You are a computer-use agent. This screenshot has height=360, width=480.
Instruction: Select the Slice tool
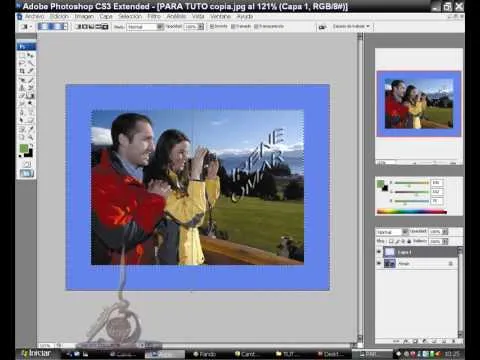tap(31, 71)
